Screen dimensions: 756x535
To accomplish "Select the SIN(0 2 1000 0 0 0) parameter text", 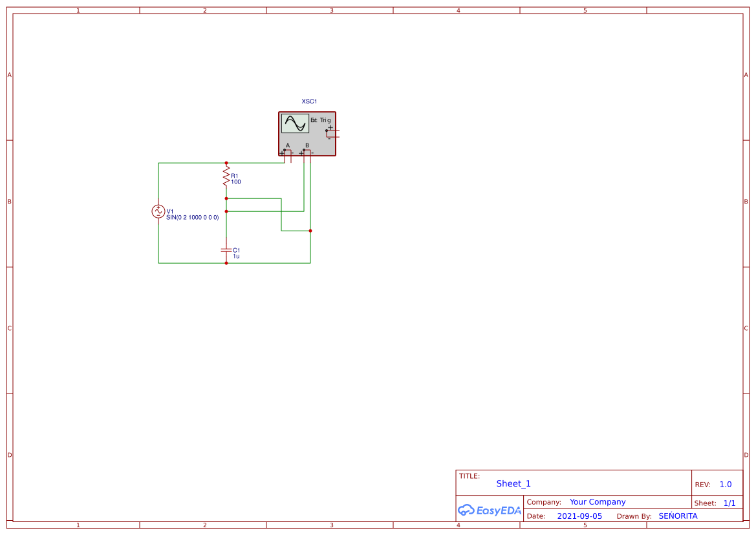I will 192,218.
